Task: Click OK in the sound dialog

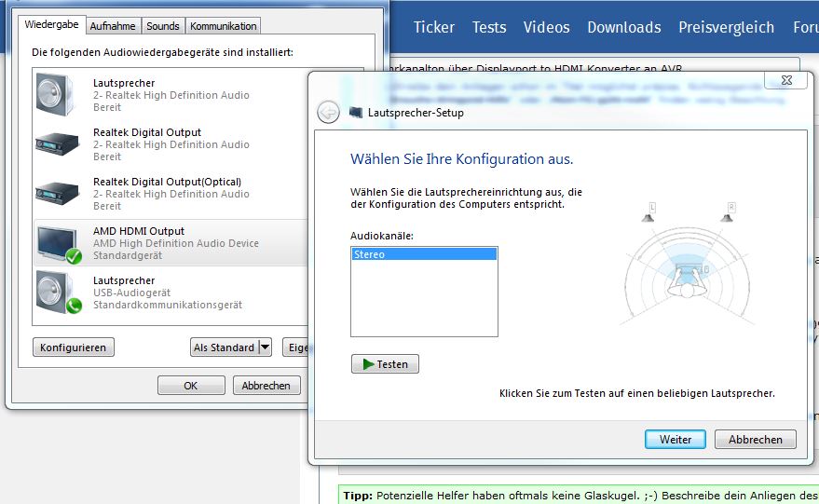Action: tap(191, 386)
